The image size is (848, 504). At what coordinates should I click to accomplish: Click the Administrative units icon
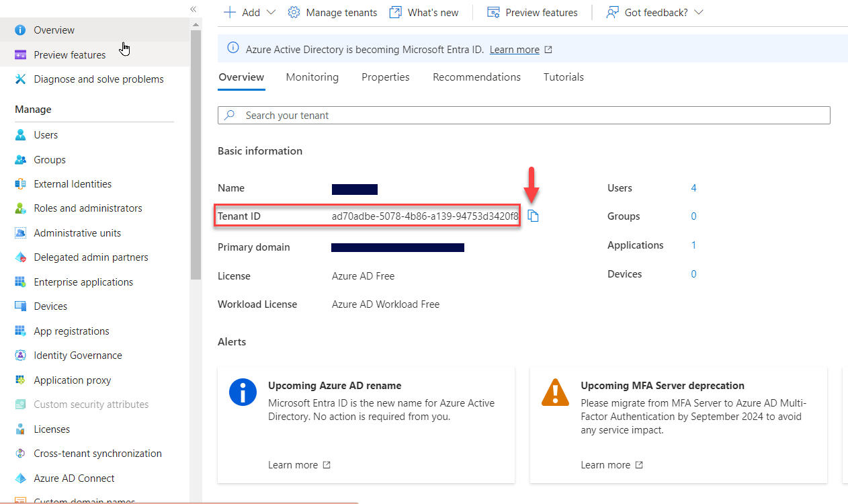point(20,233)
